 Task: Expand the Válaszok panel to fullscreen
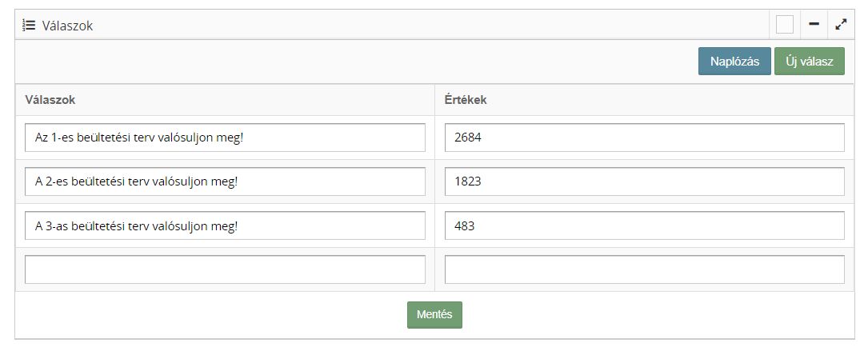[841, 25]
